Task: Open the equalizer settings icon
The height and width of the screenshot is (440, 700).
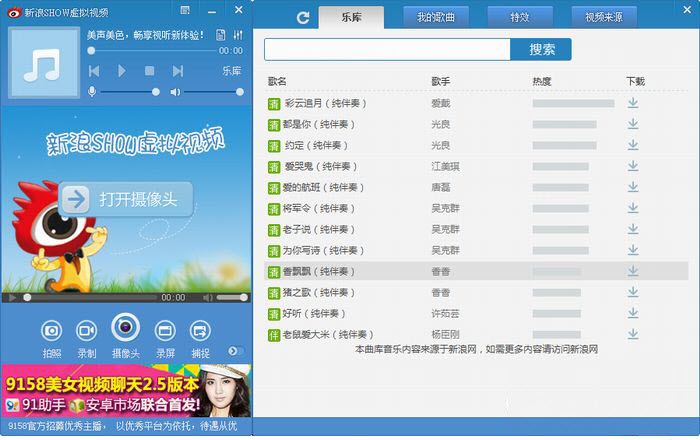Action: pos(238,35)
